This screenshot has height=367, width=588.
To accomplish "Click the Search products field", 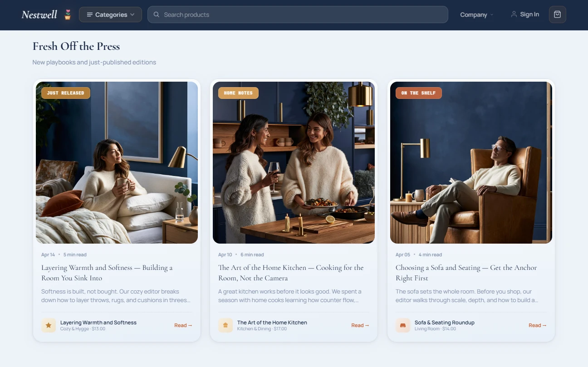I will pos(298,15).
